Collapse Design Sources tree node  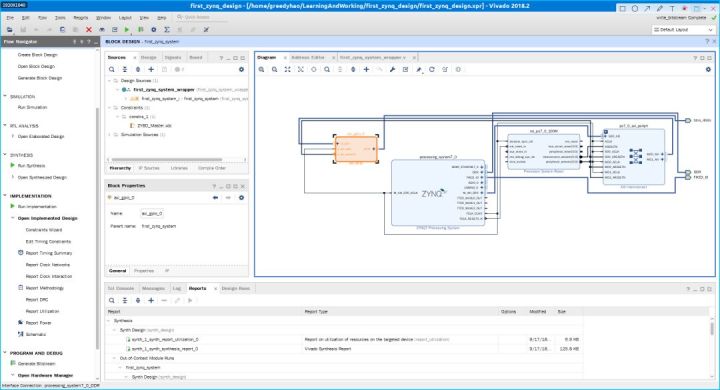click(x=109, y=80)
